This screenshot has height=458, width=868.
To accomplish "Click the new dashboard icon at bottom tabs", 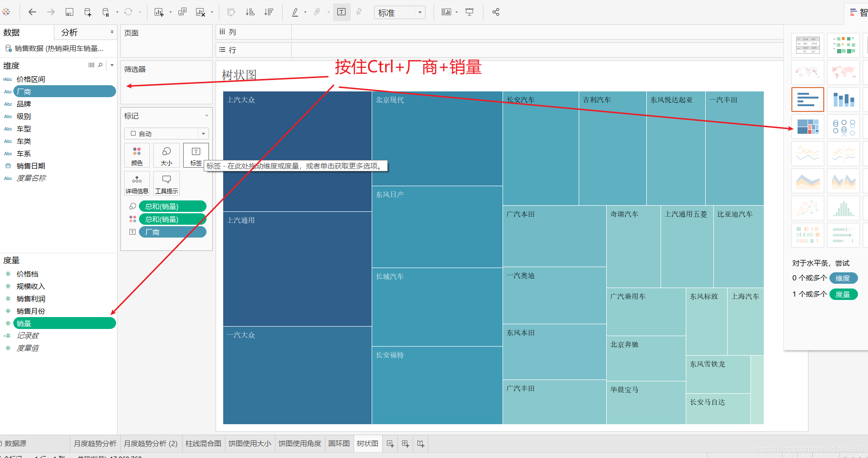I will [x=405, y=443].
